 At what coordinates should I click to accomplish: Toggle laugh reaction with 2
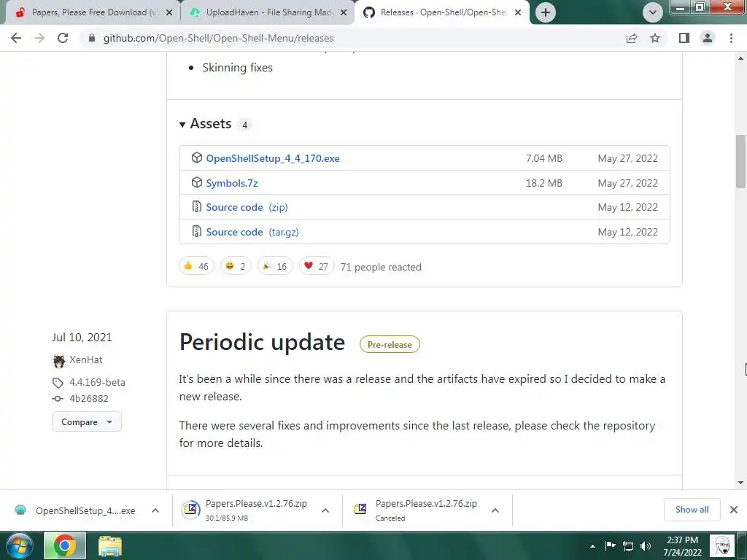[x=236, y=266]
